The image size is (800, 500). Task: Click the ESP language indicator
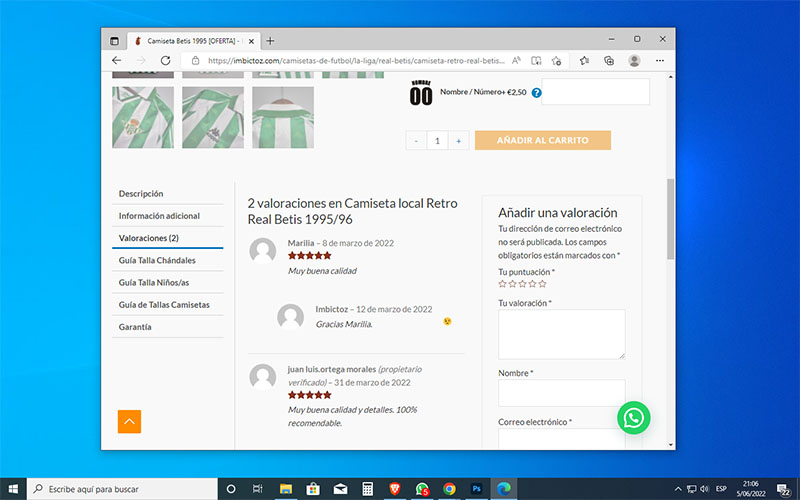(721, 489)
